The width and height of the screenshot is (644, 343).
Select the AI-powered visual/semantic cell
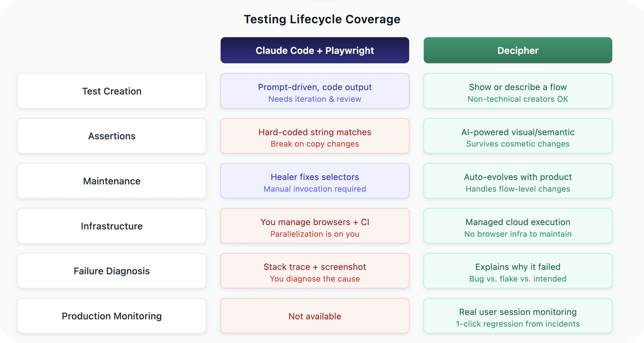pyautogui.click(x=518, y=136)
